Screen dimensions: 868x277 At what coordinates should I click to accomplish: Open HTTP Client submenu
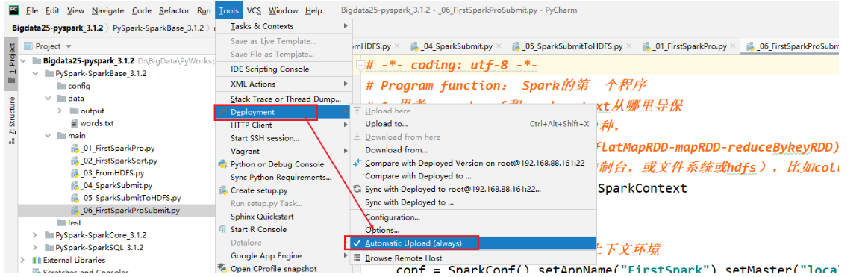click(x=284, y=125)
